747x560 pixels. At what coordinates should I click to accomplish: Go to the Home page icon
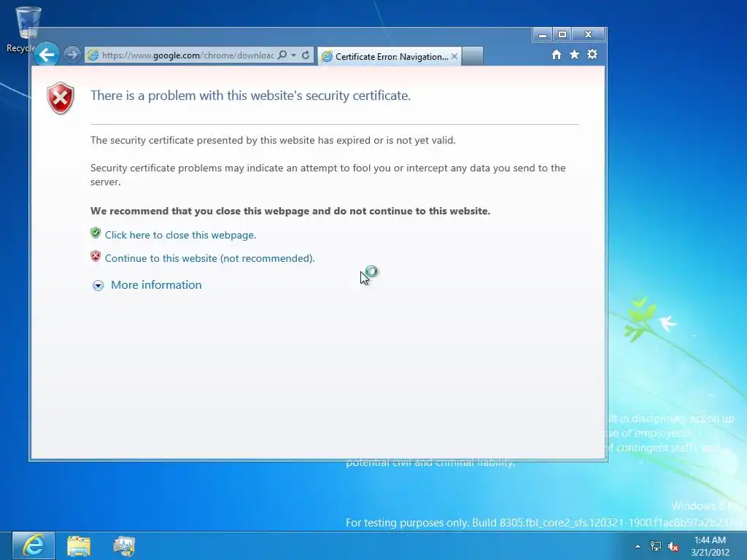pos(557,54)
